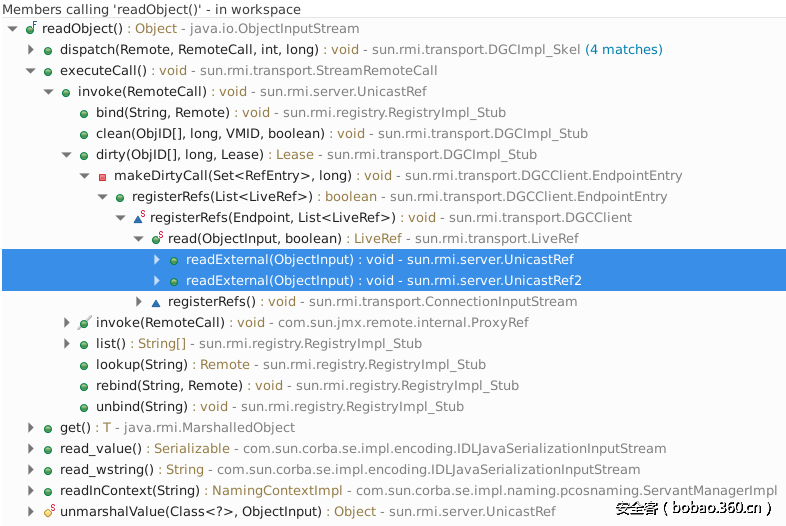Image resolution: width=786 pixels, height=526 pixels.
Task: Collapse the root readObject() node
Action: pos(12,29)
